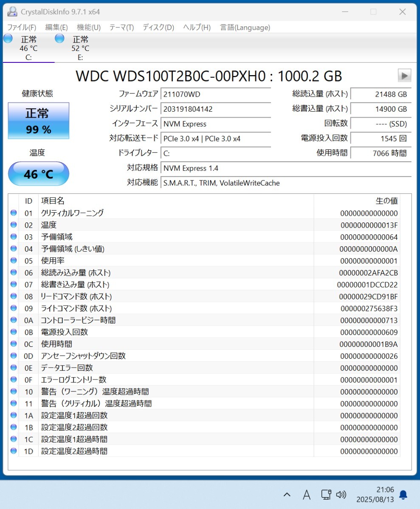Image resolution: width=420 pixels, height=509 pixels.
Task: Open the ファイル(F) menu
Action: click(21, 28)
